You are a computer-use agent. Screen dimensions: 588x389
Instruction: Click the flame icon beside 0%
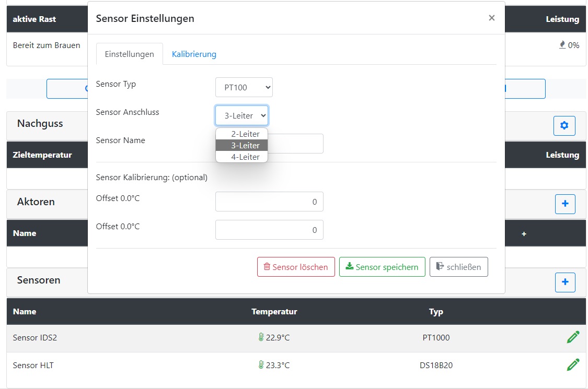562,45
